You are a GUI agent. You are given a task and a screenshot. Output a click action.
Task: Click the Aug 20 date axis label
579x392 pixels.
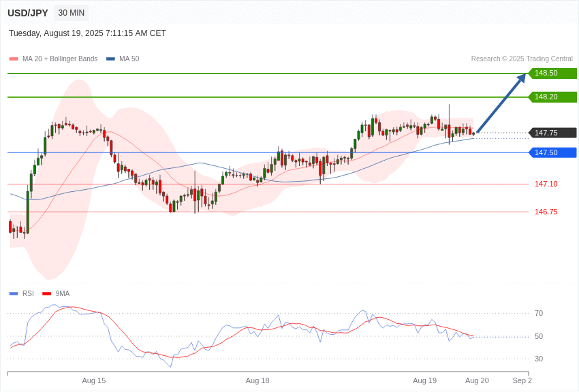tap(477, 380)
